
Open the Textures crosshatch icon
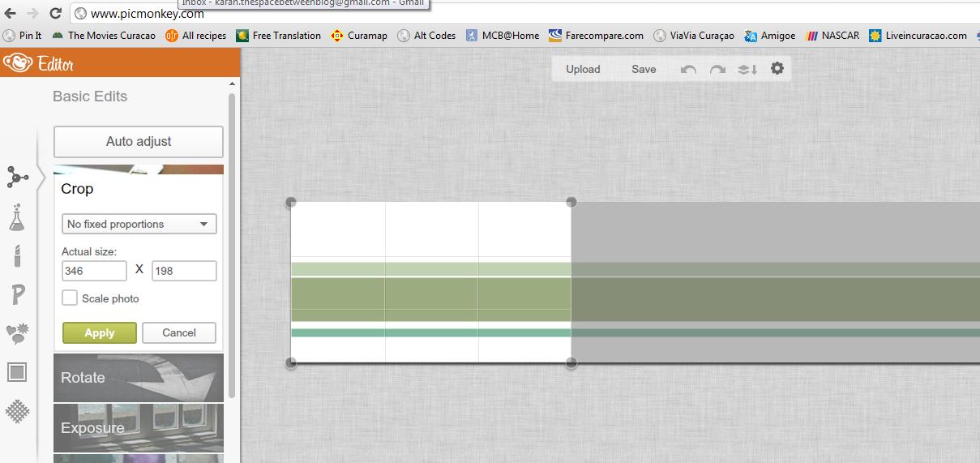17,411
